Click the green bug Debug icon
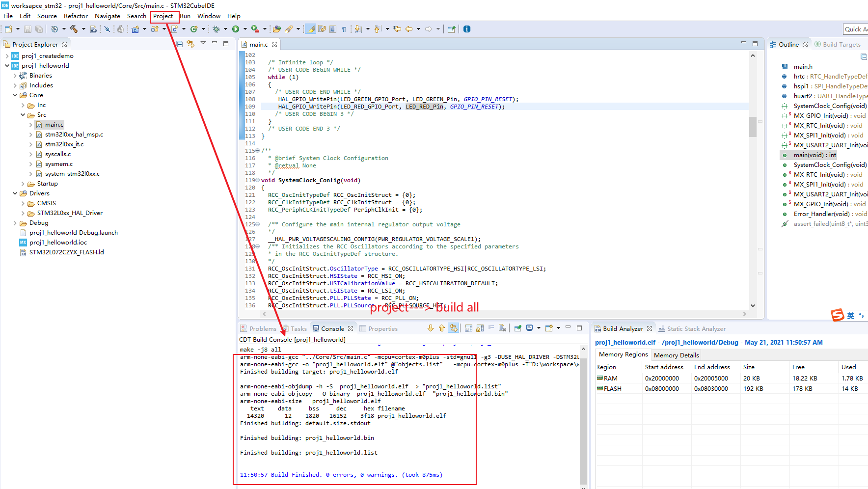The height and width of the screenshot is (489, 868). 216,29
